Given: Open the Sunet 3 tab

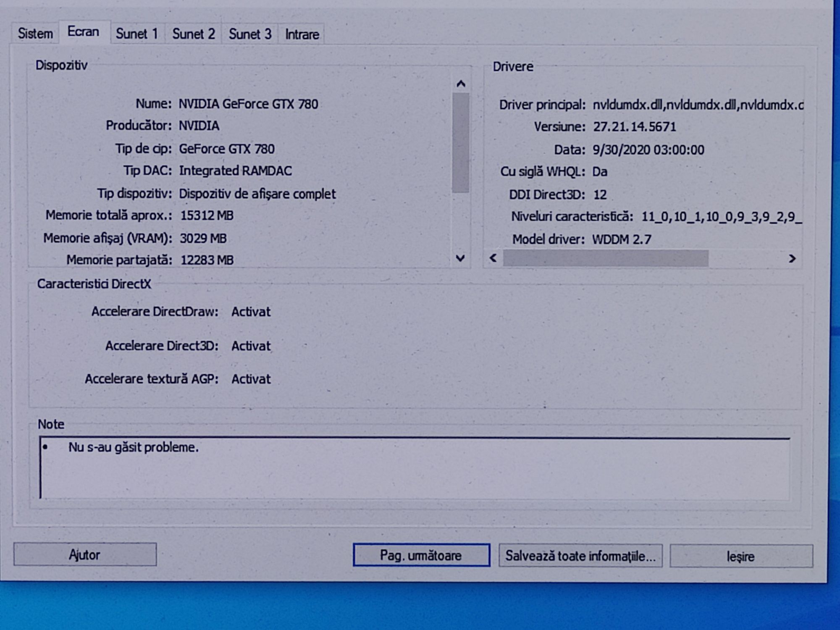Looking at the screenshot, I should tap(250, 34).
